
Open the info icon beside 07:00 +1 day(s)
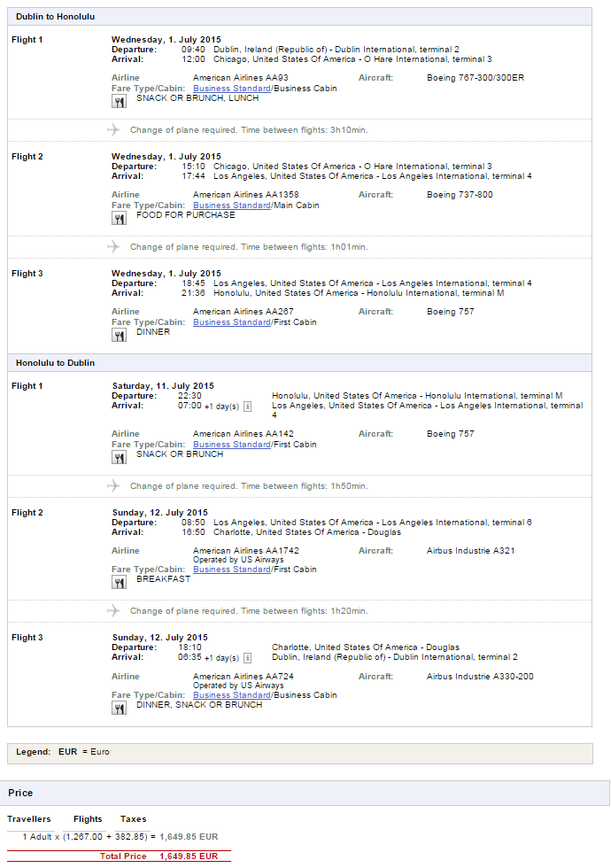point(247,407)
